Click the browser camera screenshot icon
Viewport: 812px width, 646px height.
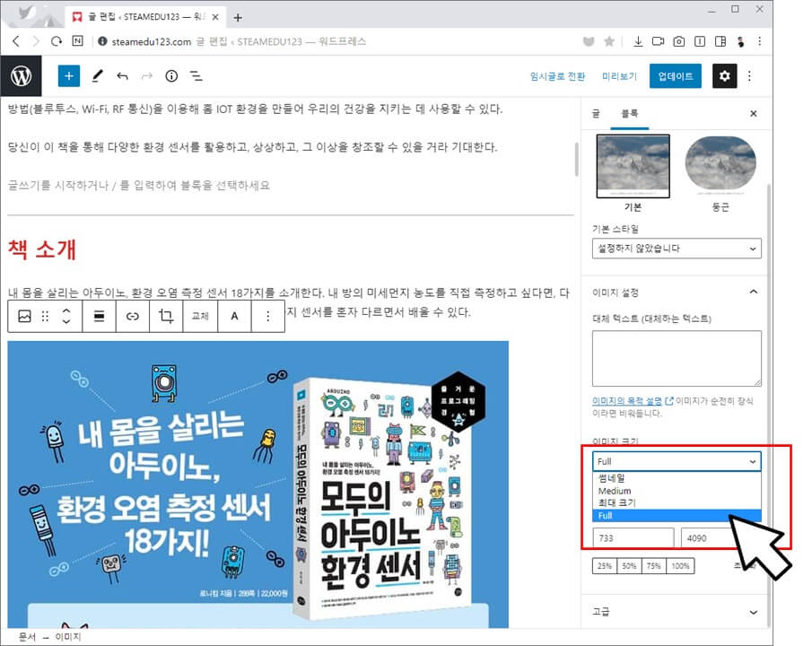(679, 41)
